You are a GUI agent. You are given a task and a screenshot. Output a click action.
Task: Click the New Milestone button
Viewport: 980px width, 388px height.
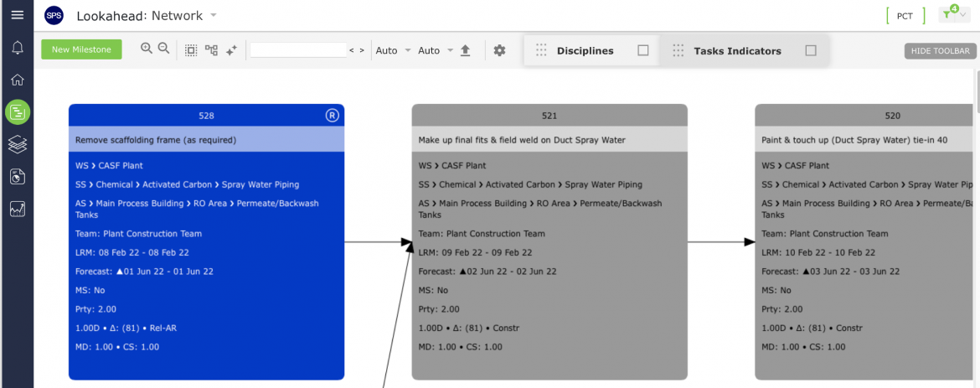coord(81,49)
